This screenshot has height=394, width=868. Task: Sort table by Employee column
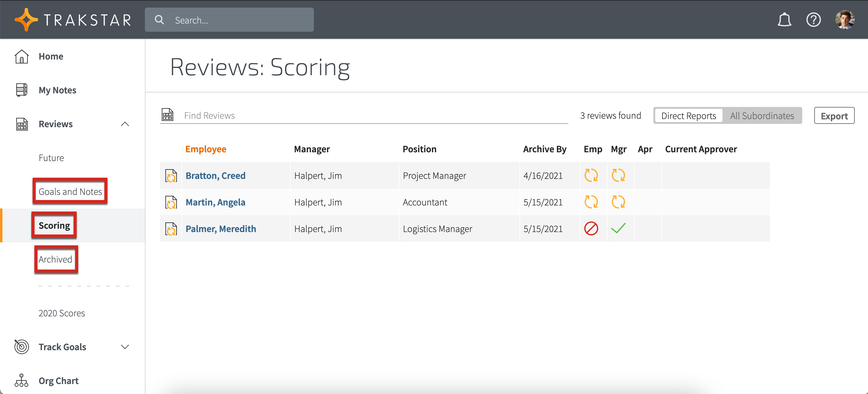[206, 149]
